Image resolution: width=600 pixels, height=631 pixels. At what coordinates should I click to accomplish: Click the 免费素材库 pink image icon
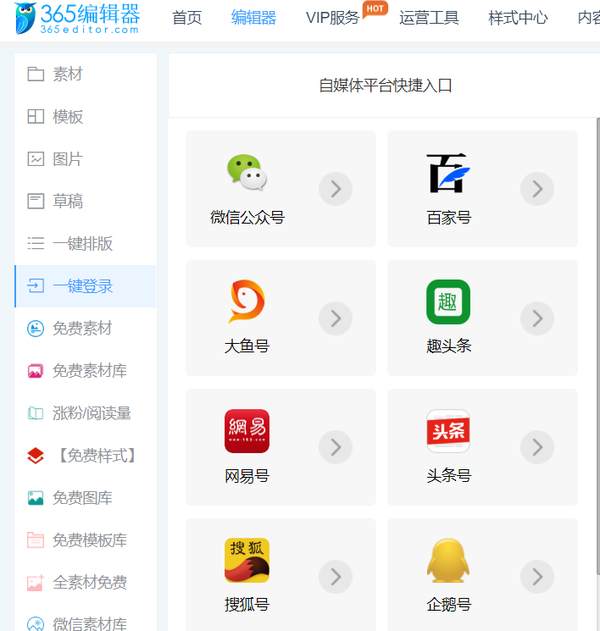(x=35, y=371)
